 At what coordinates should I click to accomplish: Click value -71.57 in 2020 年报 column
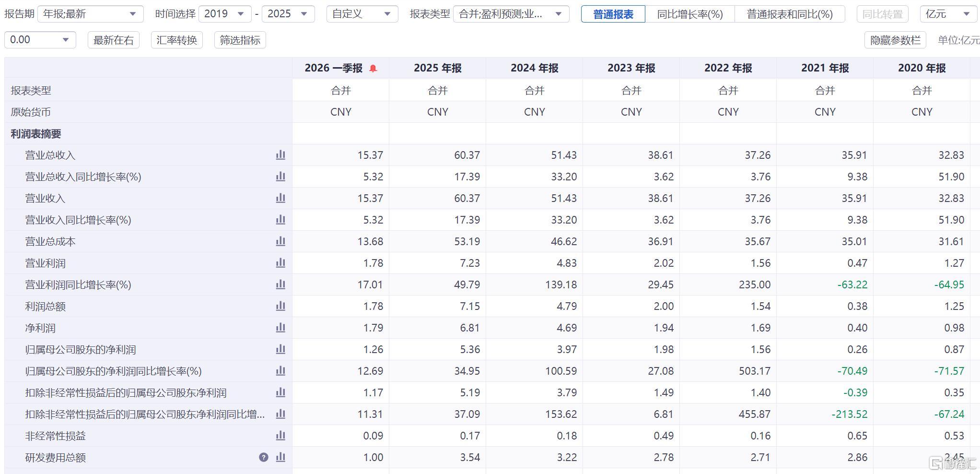pyautogui.click(x=949, y=371)
